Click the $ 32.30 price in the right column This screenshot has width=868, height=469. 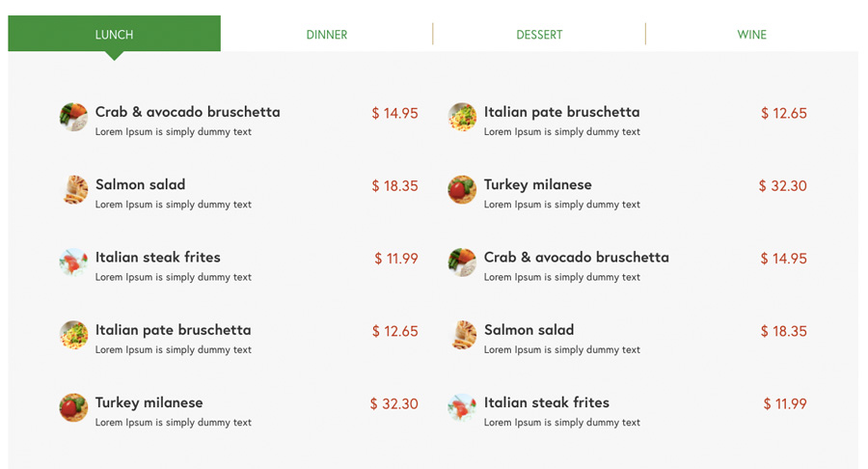[783, 185]
